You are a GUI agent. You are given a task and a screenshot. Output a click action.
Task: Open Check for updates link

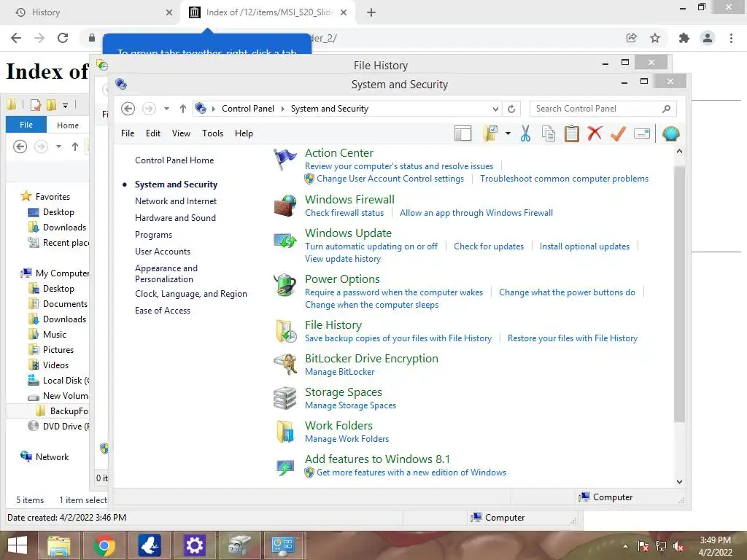pyautogui.click(x=488, y=246)
